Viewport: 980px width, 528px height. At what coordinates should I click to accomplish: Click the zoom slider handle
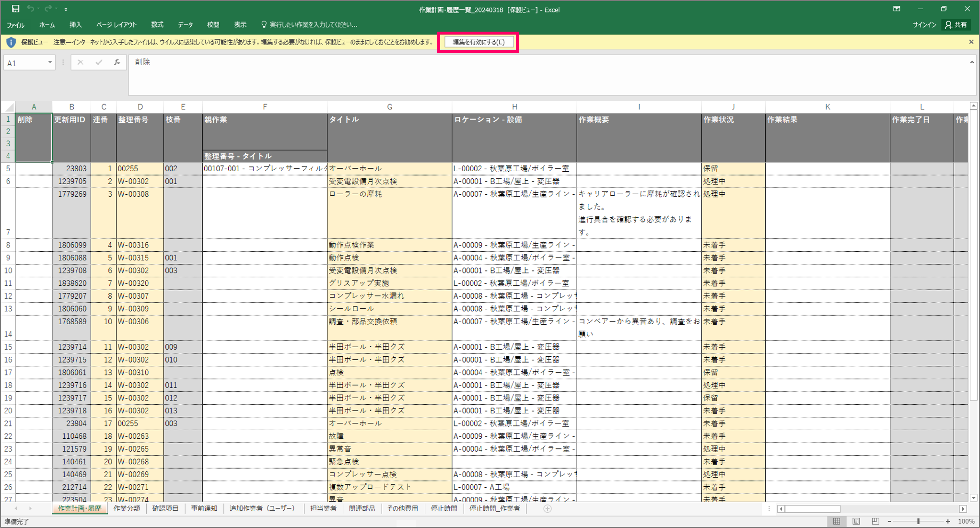[x=918, y=521]
